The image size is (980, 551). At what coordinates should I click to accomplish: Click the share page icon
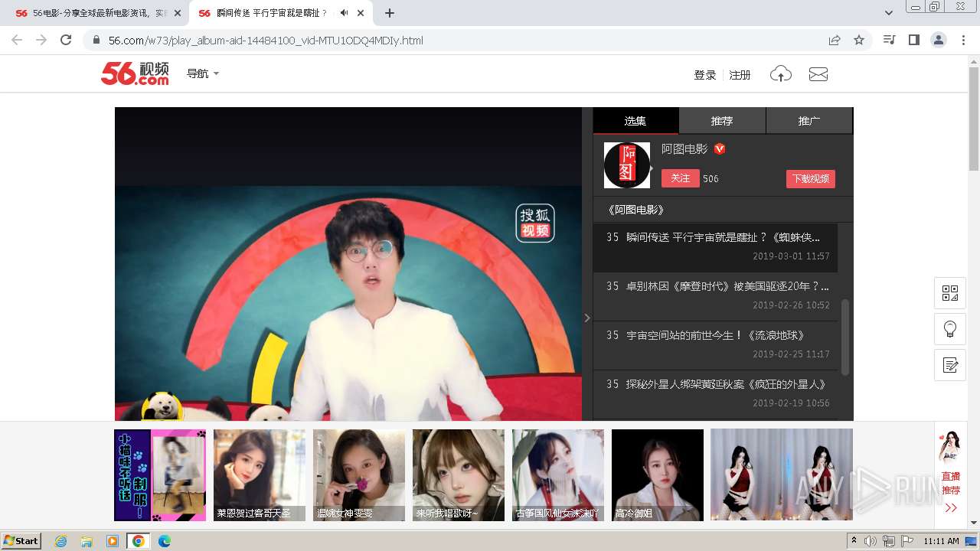[835, 40]
